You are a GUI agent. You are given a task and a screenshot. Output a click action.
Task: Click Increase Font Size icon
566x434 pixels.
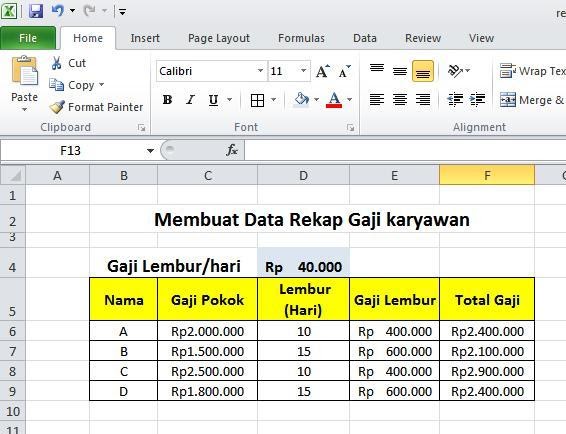(x=322, y=71)
